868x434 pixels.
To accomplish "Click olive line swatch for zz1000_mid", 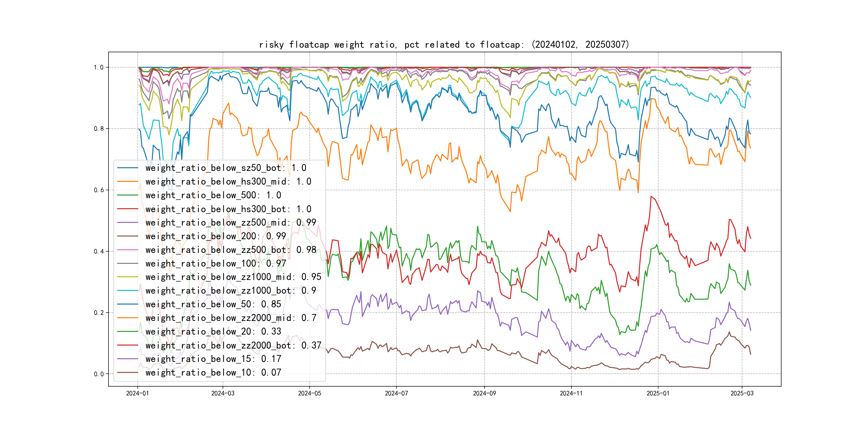I will coord(128,277).
